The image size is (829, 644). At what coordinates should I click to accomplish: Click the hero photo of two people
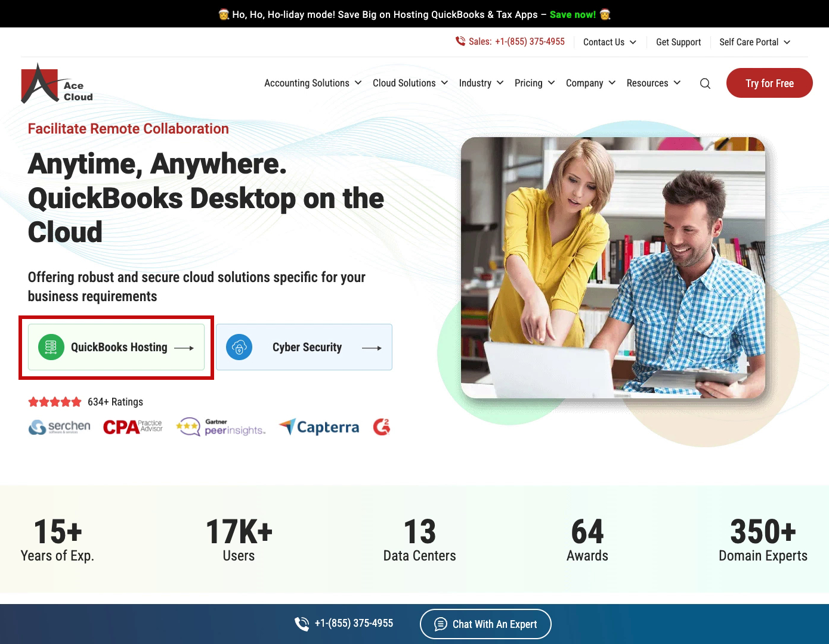pos(613,268)
